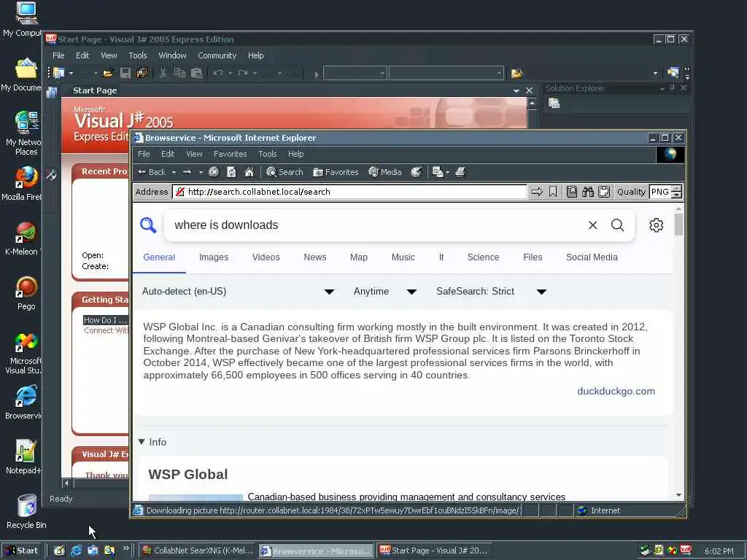Open History from the IE toolbar

tap(416, 172)
